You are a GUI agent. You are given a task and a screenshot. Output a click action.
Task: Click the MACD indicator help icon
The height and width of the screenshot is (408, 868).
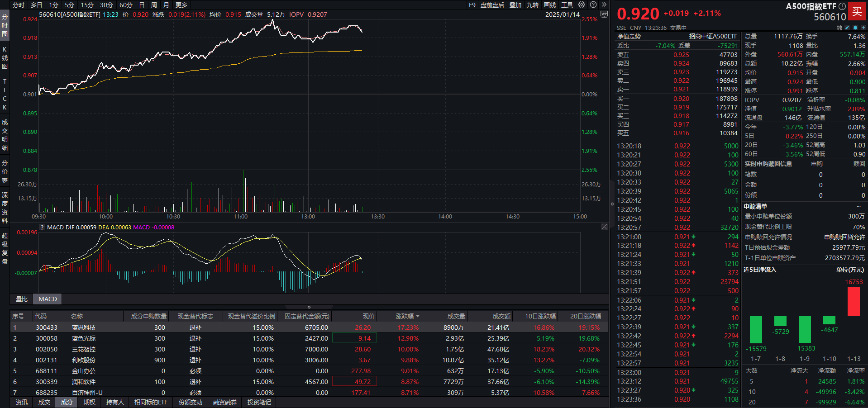(43, 228)
